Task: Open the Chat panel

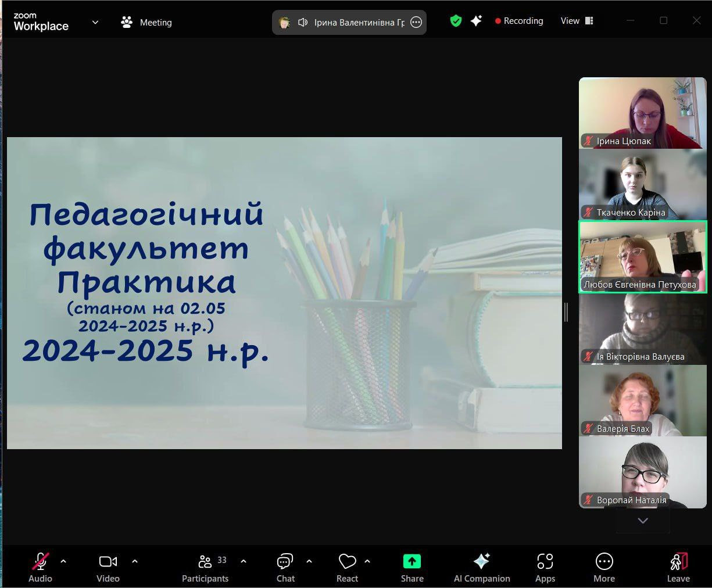Action: pos(285,567)
